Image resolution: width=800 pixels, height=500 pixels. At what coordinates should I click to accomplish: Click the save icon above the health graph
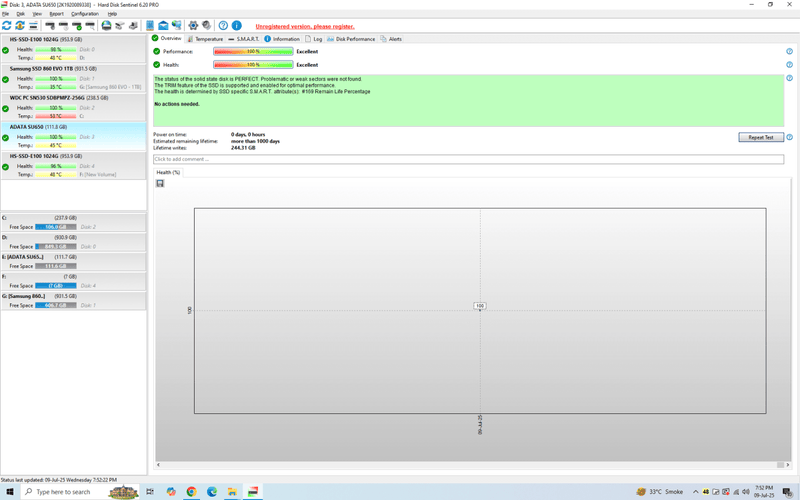[x=160, y=183]
